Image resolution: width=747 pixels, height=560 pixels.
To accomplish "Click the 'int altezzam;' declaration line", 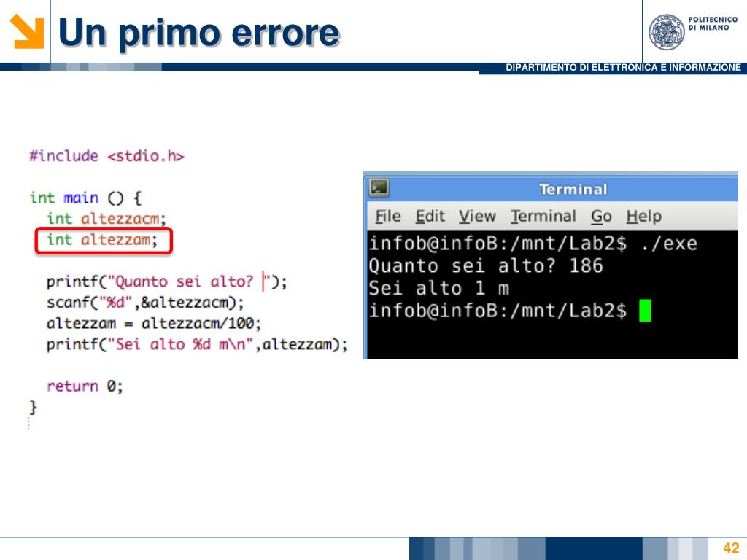I will [102, 239].
